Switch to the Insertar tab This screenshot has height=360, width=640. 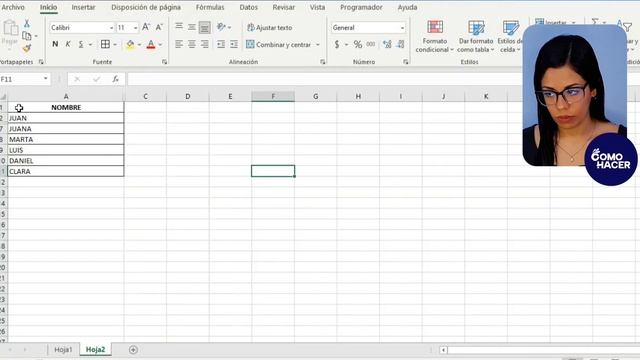(x=83, y=7)
